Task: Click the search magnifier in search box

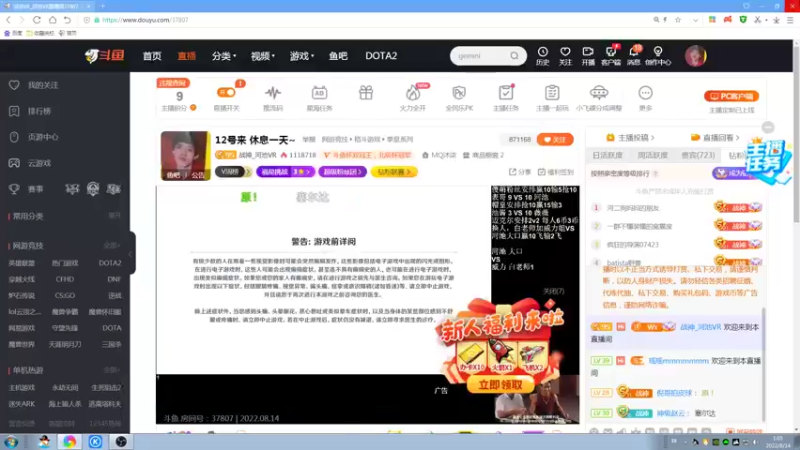Action: tap(514, 56)
